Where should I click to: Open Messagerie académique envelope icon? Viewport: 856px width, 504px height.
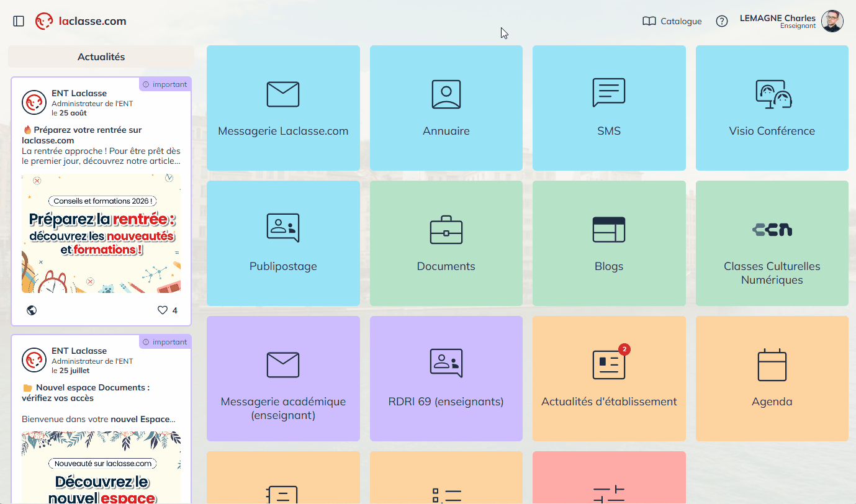[x=283, y=365]
